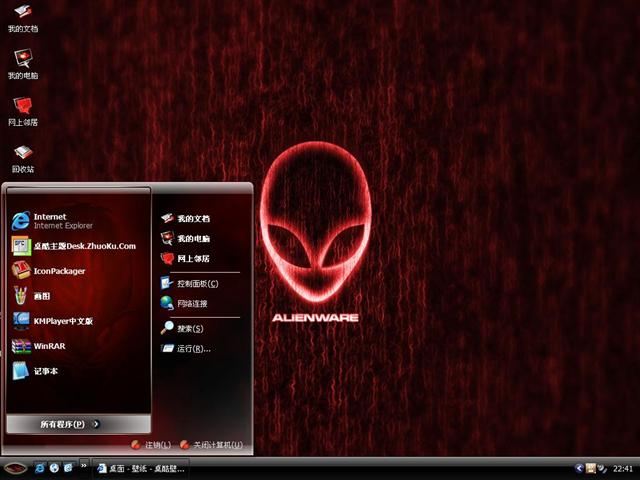Open 网上邻居 in start menu right pane
Screen dimensions: 640x480
coord(202,258)
